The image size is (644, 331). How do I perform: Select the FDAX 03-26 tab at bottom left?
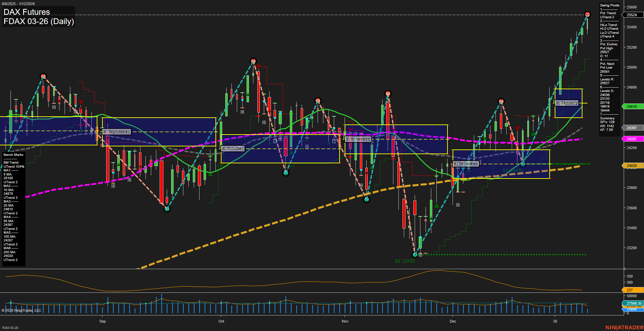[10, 328]
